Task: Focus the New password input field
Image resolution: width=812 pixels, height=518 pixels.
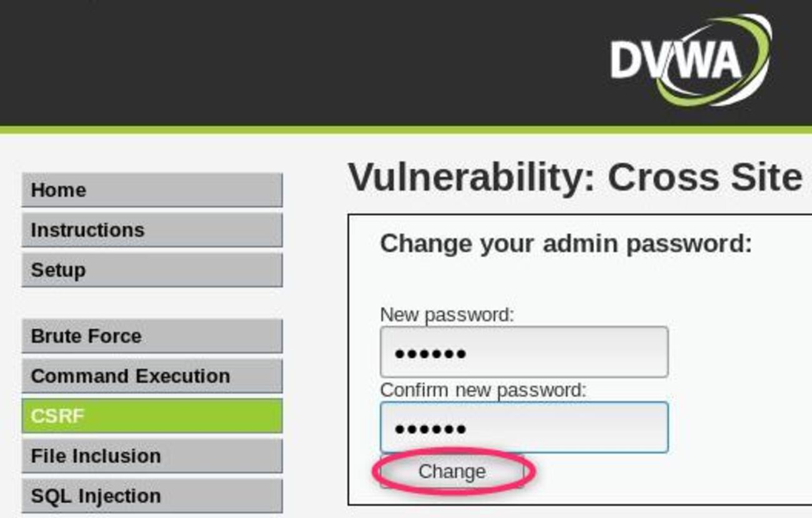Action: click(524, 352)
